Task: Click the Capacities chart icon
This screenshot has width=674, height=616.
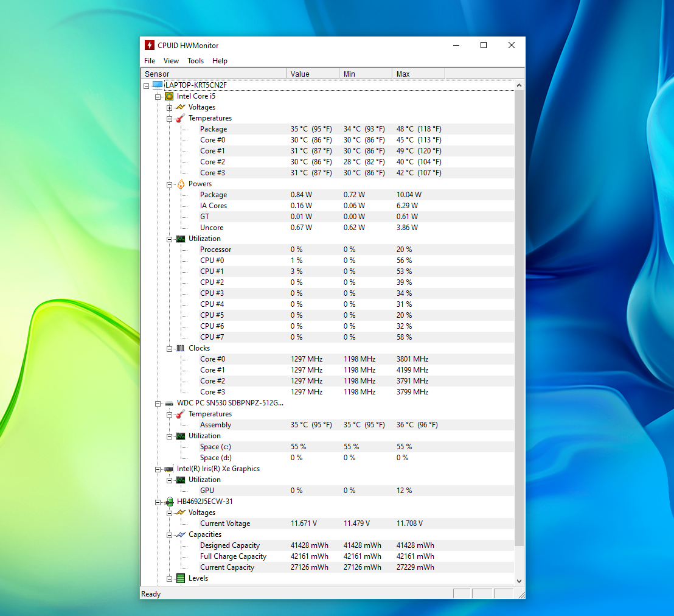Action: click(x=181, y=534)
